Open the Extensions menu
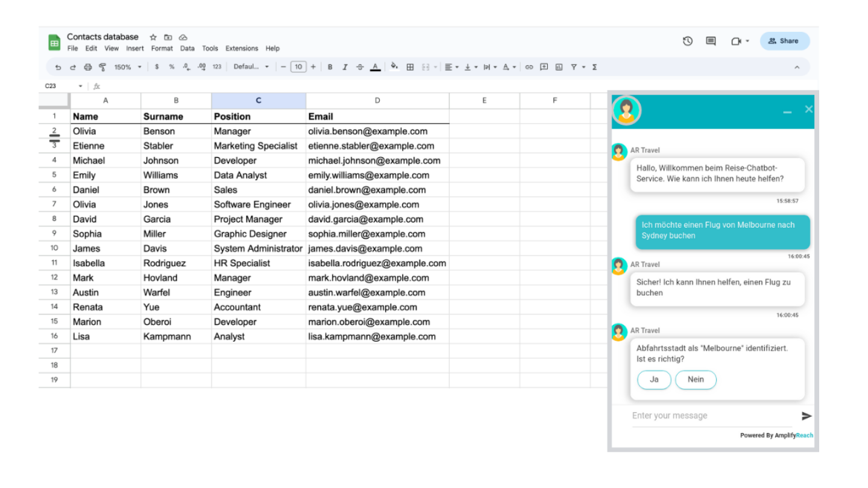This screenshot has height=488, width=868. [x=242, y=48]
